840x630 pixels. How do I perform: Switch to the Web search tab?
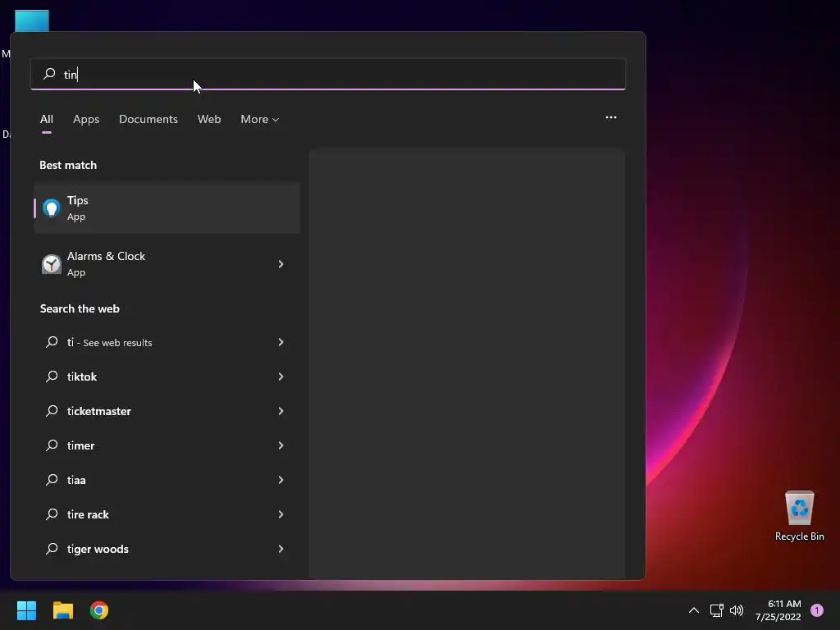pyautogui.click(x=209, y=119)
